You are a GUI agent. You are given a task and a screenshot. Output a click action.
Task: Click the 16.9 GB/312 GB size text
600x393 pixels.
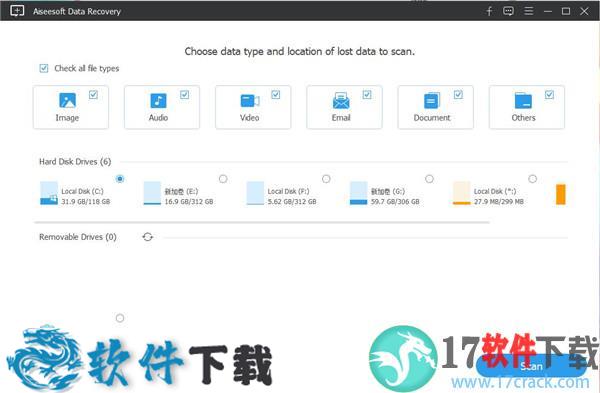point(189,202)
